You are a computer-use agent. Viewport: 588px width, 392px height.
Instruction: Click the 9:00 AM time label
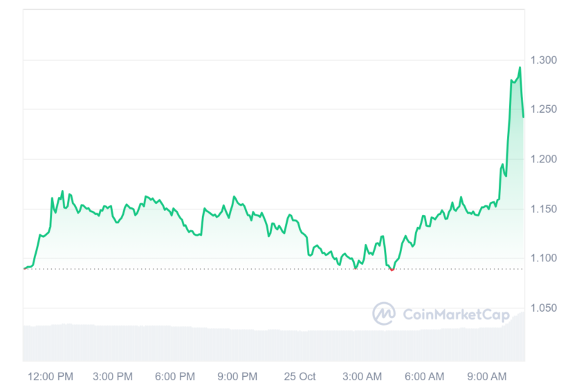(x=487, y=376)
